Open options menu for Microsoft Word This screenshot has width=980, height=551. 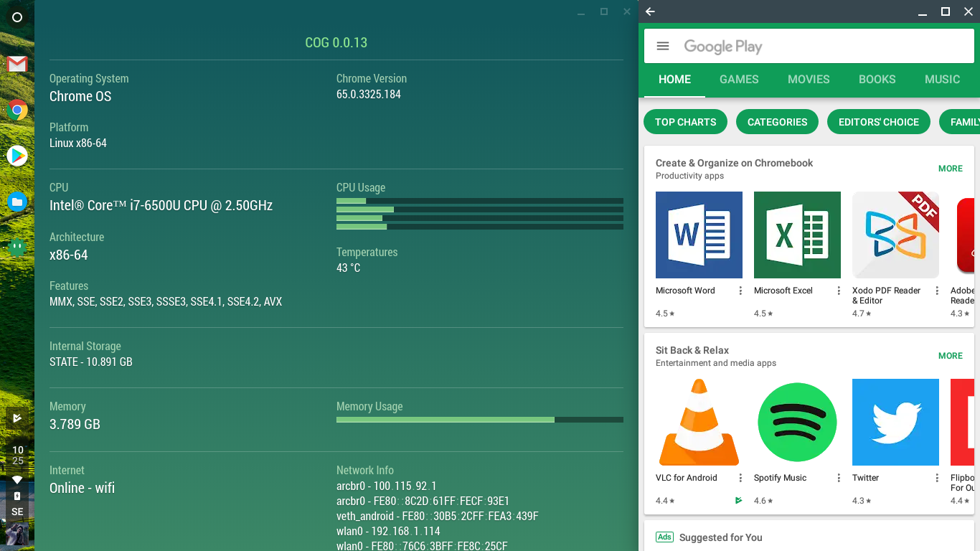pos(740,291)
